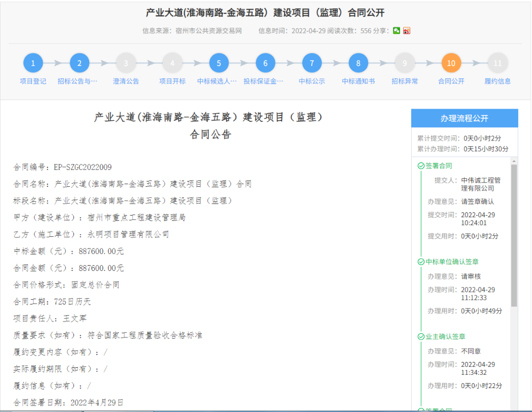Open the 项目开标 step label
Viewport: 532px width, 412px height.
point(172,81)
